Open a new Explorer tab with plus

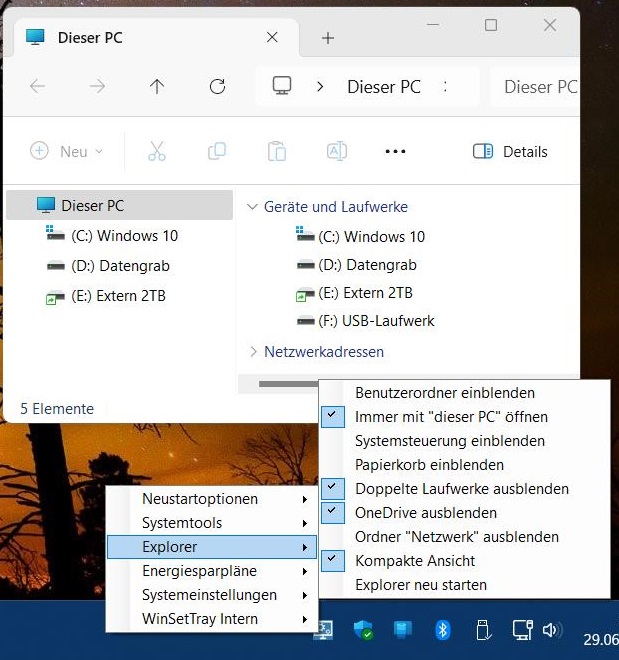[328, 38]
